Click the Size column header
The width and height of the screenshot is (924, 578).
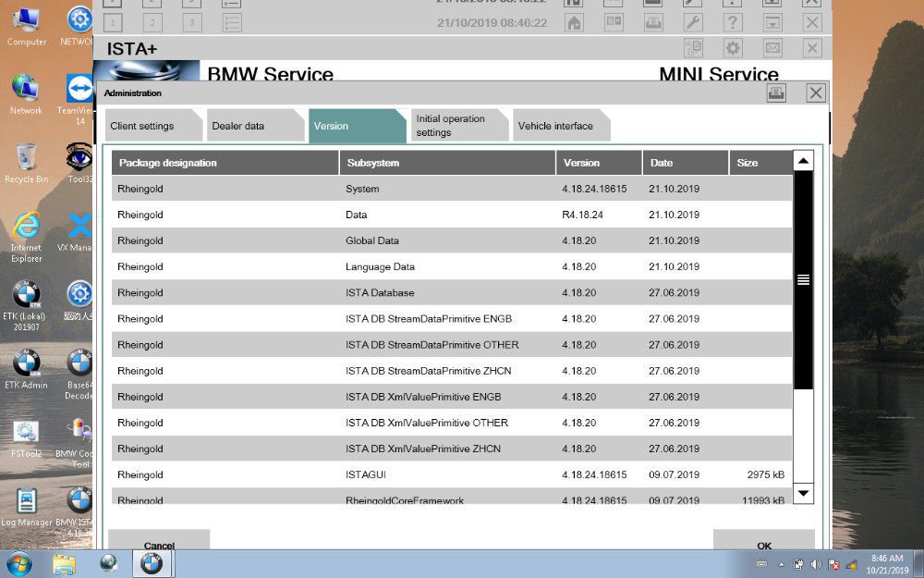[760, 163]
